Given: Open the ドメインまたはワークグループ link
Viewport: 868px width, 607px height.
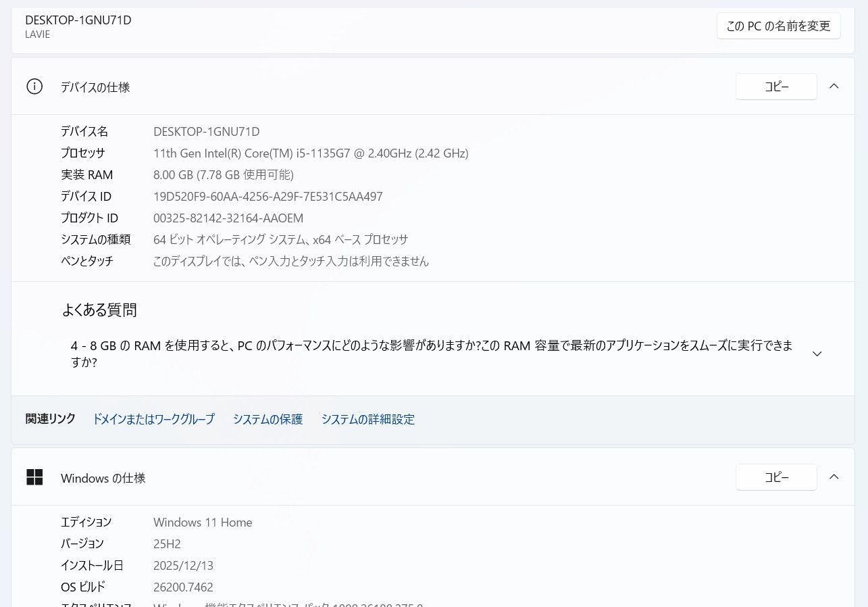Looking at the screenshot, I should point(153,419).
